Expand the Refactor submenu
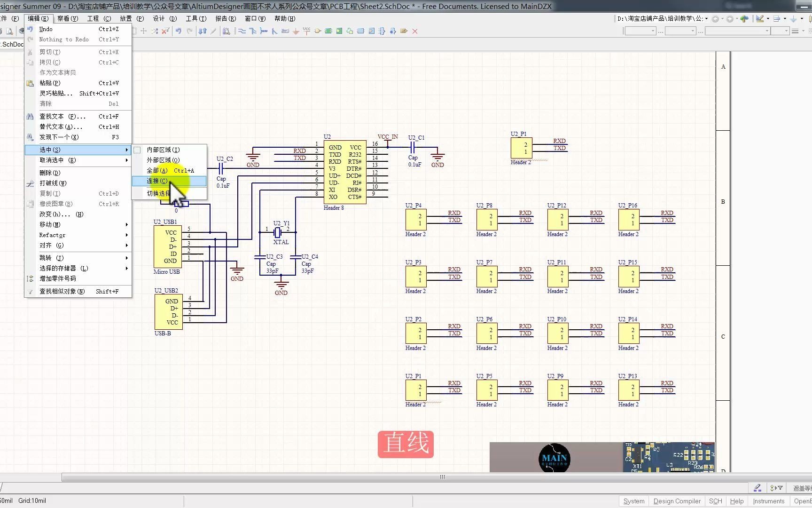This screenshot has width=812, height=508. [78, 235]
